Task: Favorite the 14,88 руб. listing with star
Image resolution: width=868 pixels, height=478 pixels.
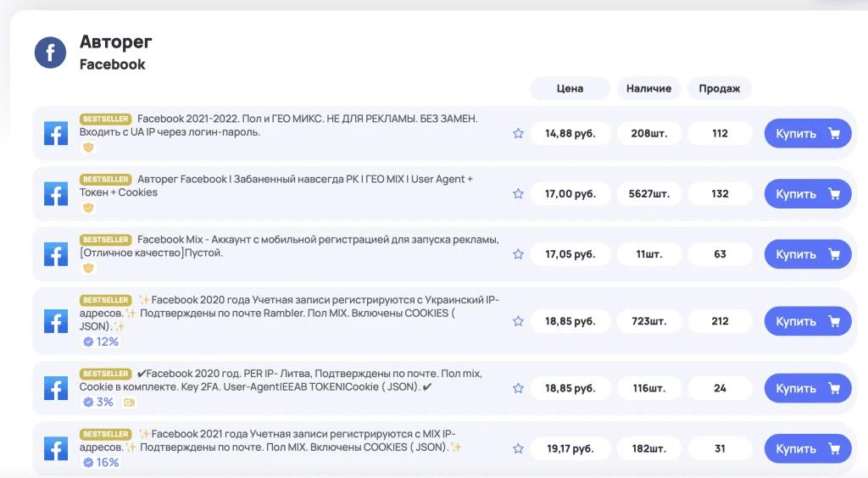Action: [518, 133]
